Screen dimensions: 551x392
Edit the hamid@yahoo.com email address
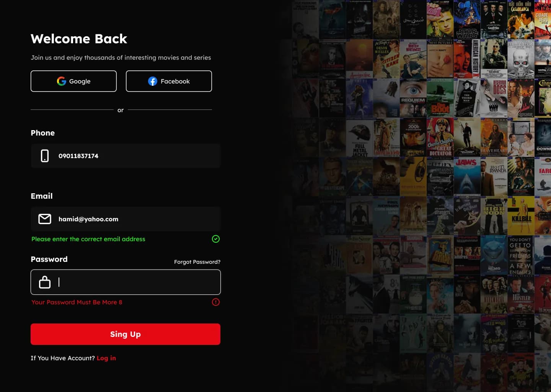(126, 219)
